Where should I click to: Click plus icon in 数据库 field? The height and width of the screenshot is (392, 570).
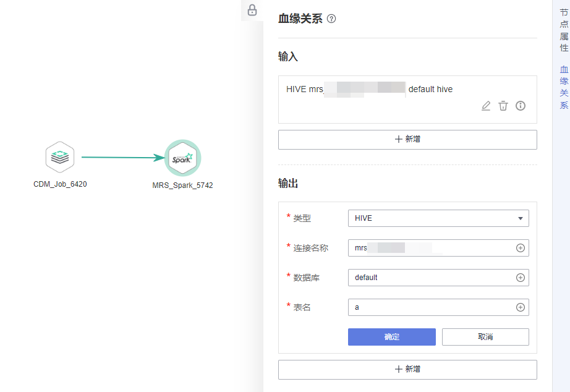[521, 278]
